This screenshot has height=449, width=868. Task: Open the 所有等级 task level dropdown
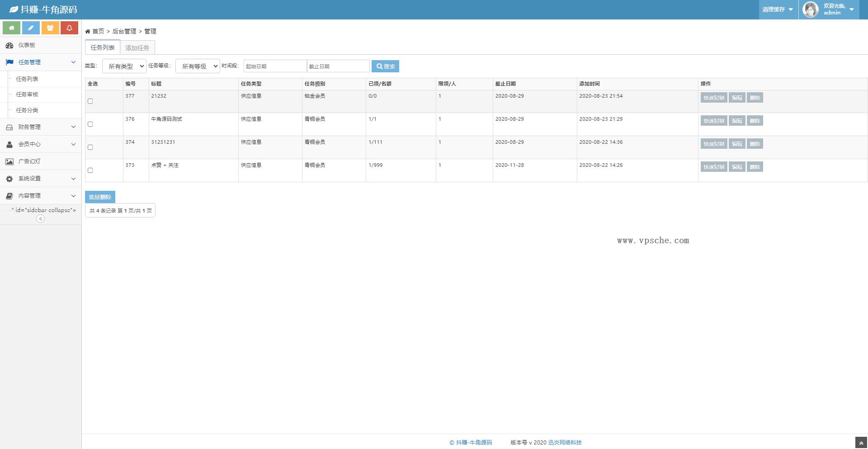pos(198,66)
